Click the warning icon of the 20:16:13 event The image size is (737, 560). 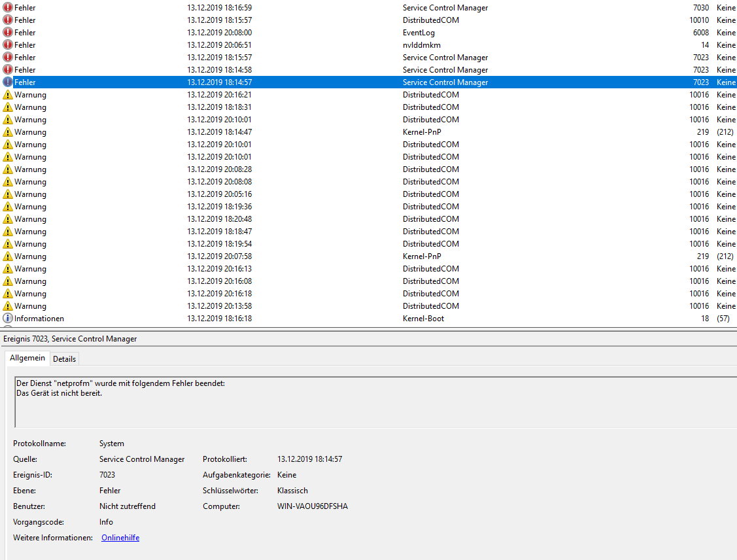[x=8, y=268]
